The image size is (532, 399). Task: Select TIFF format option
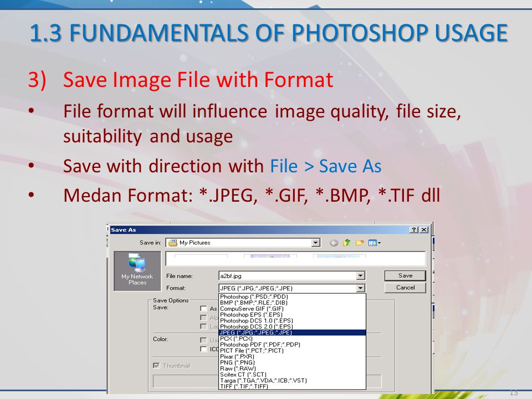point(292,386)
